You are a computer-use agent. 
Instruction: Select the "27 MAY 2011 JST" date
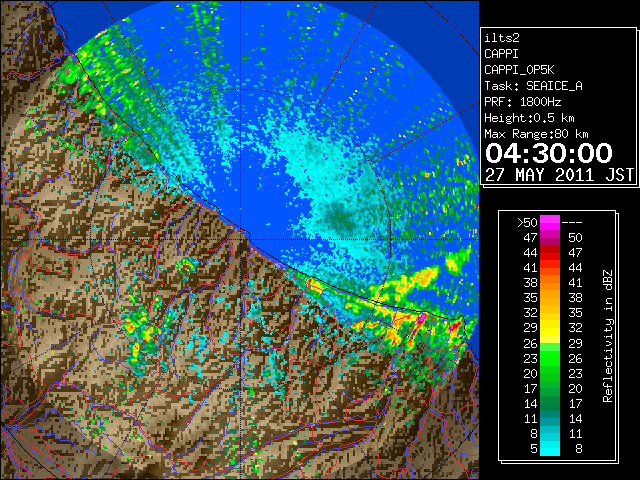tap(559, 175)
